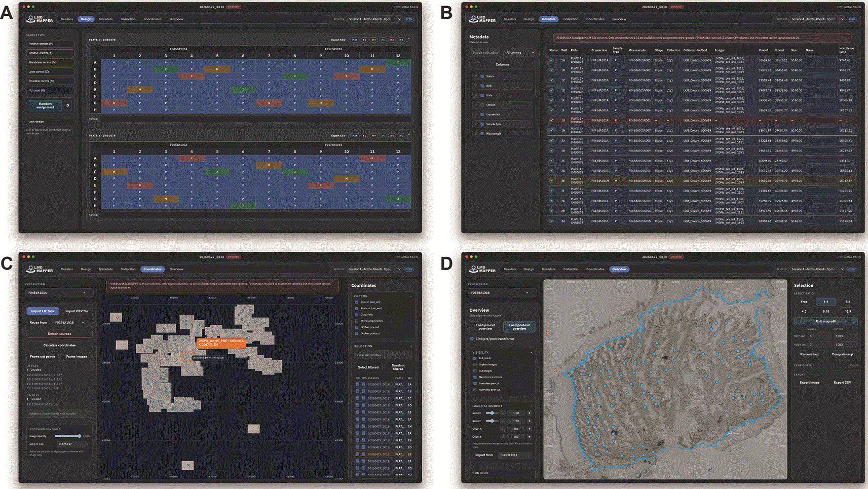Open the All columns dropdown in Metadata
The height and width of the screenshot is (489, 868).
point(520,53)
